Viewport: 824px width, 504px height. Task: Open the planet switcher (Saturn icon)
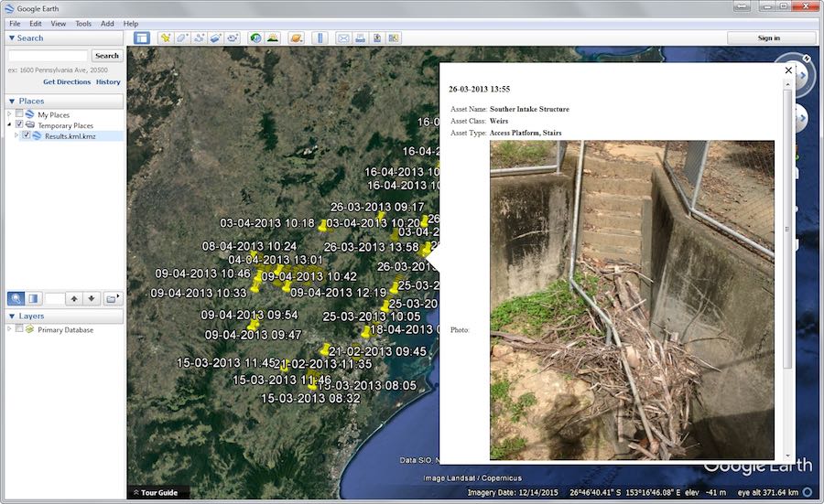tap(297, 38)
